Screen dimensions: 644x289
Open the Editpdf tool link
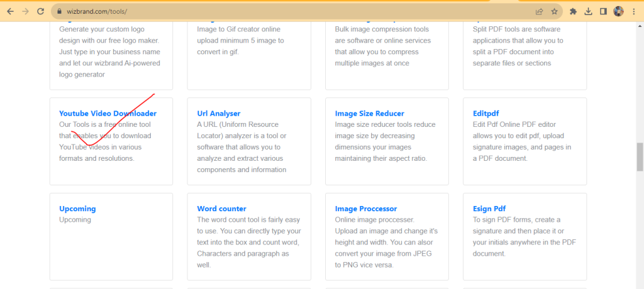486,114
